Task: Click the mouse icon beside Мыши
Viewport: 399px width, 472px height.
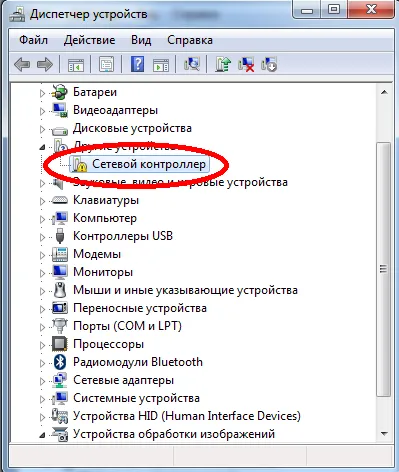Action: coord(60,290)
